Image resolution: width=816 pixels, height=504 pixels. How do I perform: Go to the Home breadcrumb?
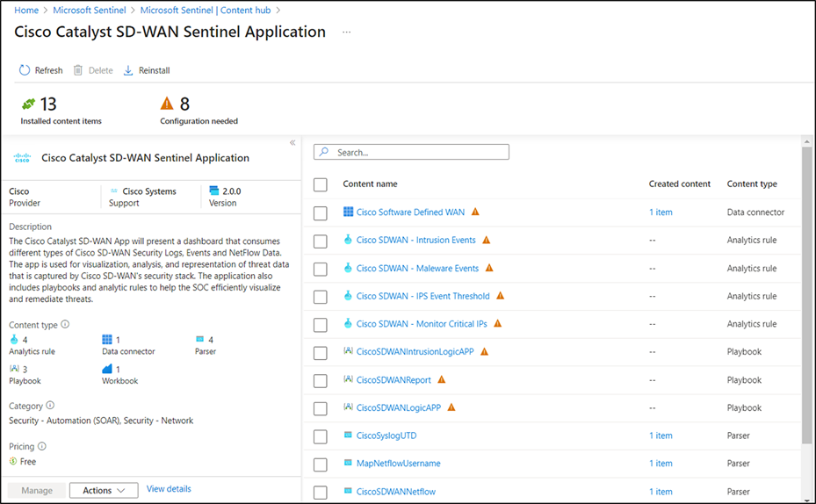click(26, 10)
